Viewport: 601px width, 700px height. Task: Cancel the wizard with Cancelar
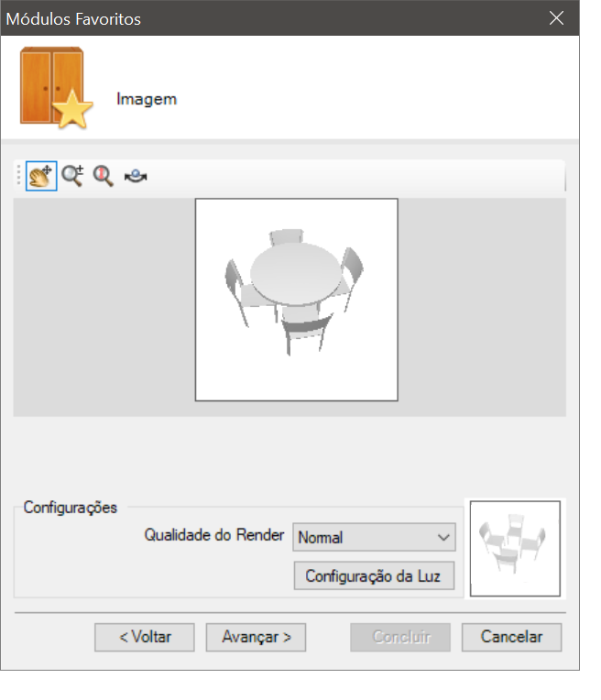click(x=512, y=637)
